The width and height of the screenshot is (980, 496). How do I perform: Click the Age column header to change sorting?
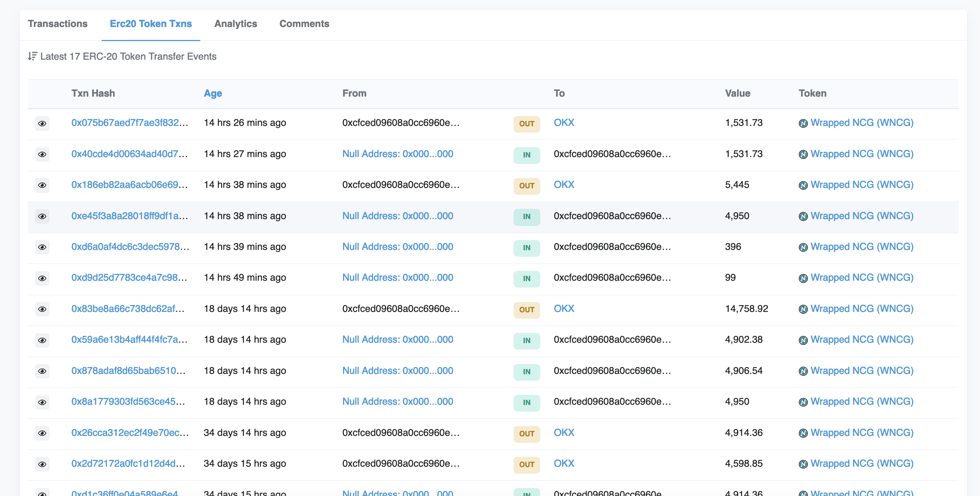[212, 93]
